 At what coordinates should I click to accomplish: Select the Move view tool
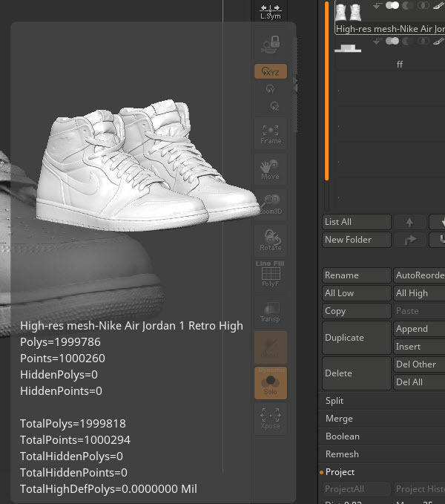pyautogui.click(x=271, y=170)
